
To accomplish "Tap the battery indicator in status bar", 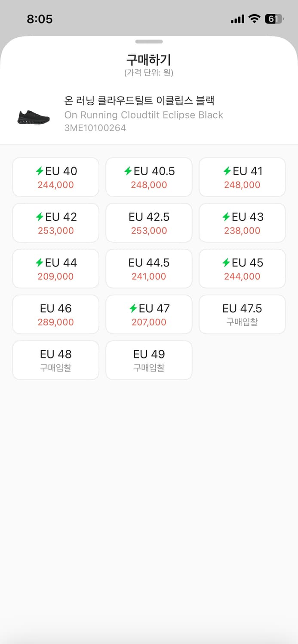I will tap(273, 19).
